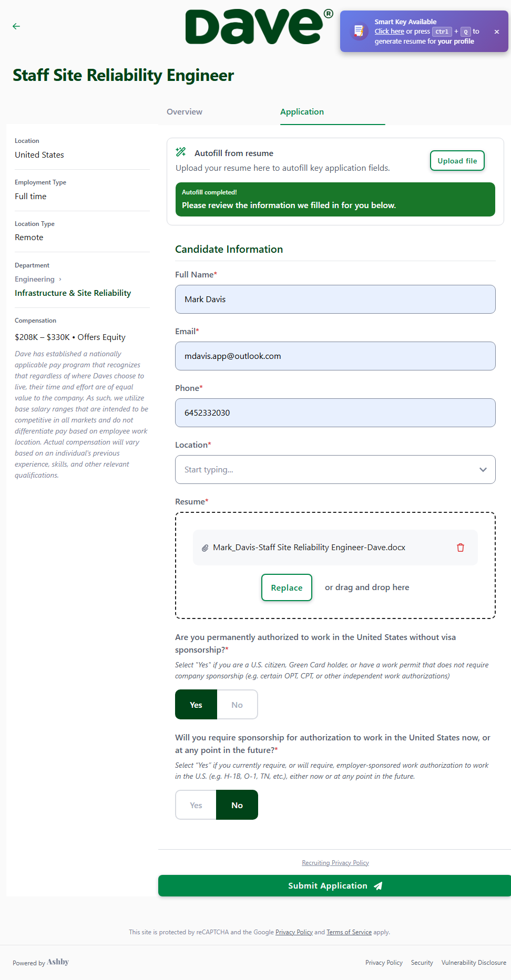This screenshot has height=980, width=511.
Task: Select No for requiring sponsorship
Action: (x=237, y=805)
